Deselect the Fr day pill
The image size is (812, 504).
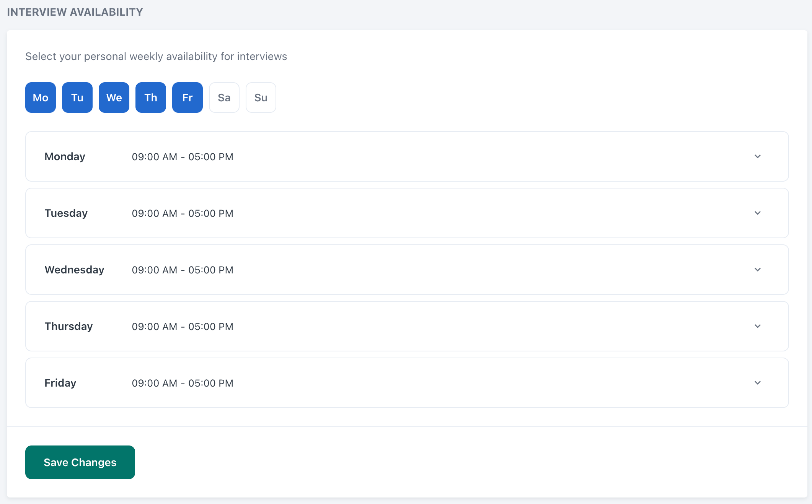[x=187, y=98]
